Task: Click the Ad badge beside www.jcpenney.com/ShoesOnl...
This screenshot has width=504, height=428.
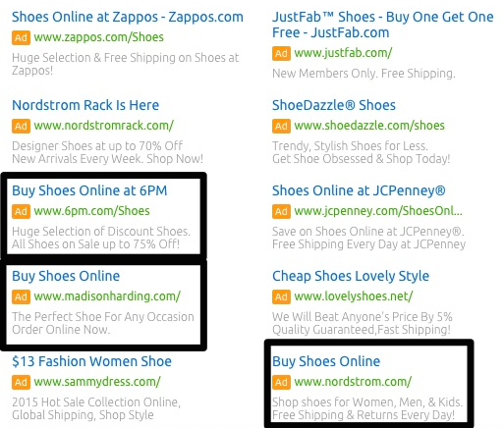Action: pyautogui.click(x=281, y=211)
